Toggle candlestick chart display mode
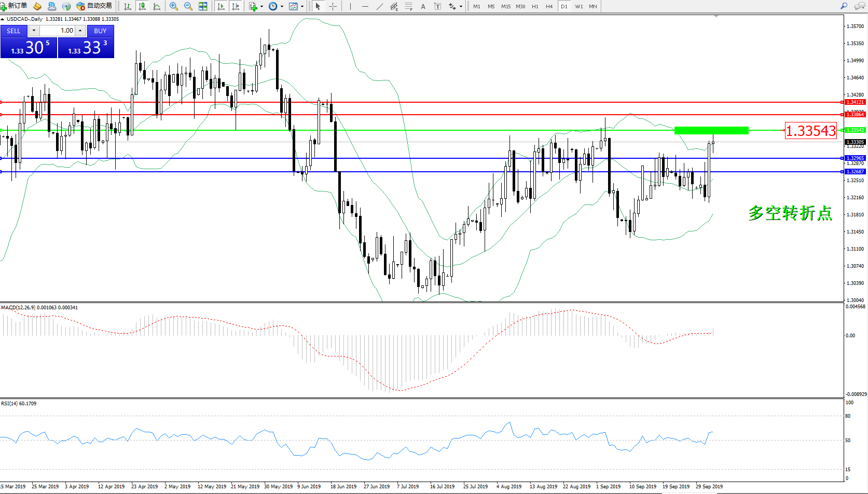868x494 pixels. (142, 6)
